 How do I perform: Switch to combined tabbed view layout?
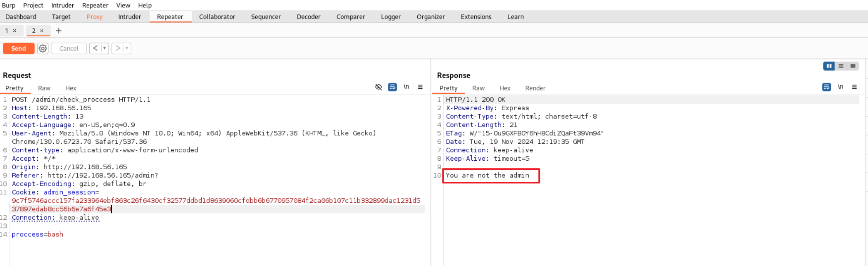point(853,66)
